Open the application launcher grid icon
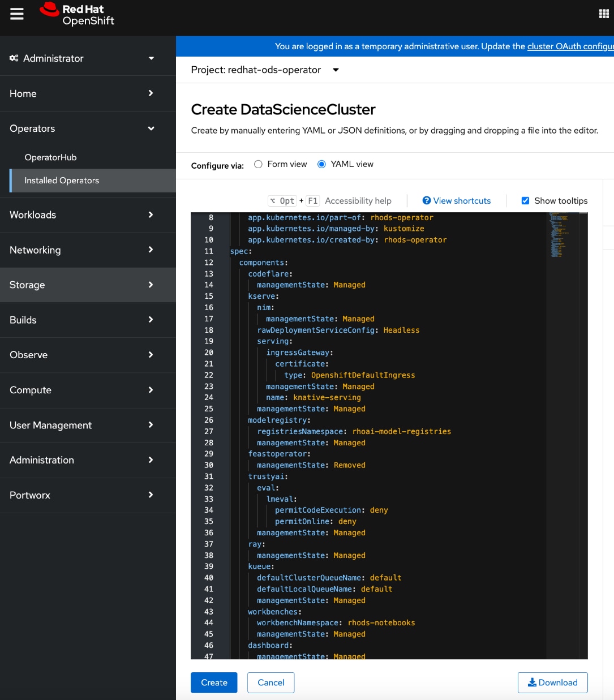614x700 pixels. pos(604,12)
